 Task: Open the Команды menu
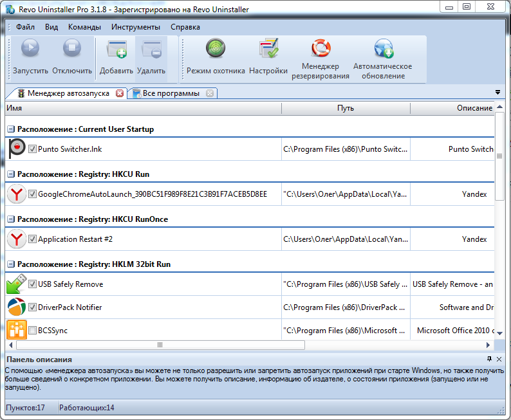[x=84, y=27]
